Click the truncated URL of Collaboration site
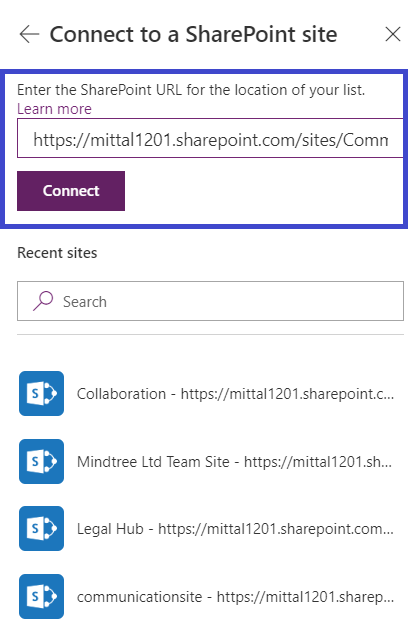 click(x=287, y=394)
